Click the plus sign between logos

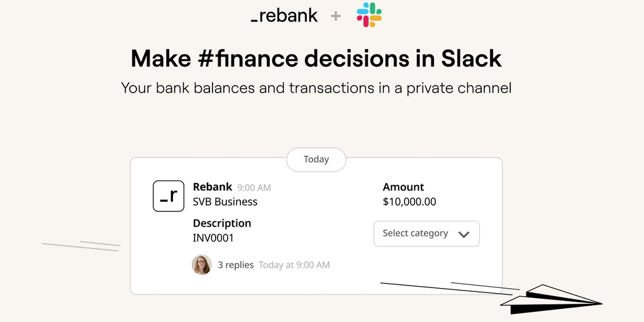click(336, 16)
